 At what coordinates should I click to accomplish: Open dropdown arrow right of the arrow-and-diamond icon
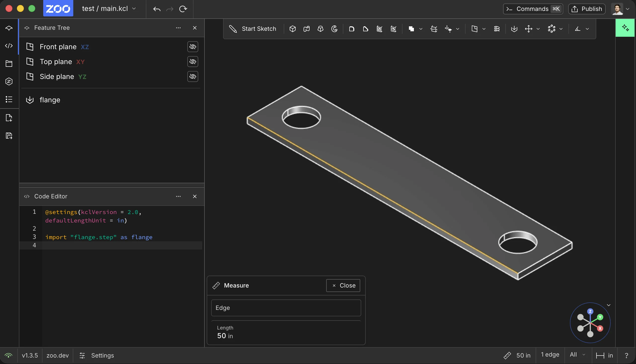click(x=457, y=29)
